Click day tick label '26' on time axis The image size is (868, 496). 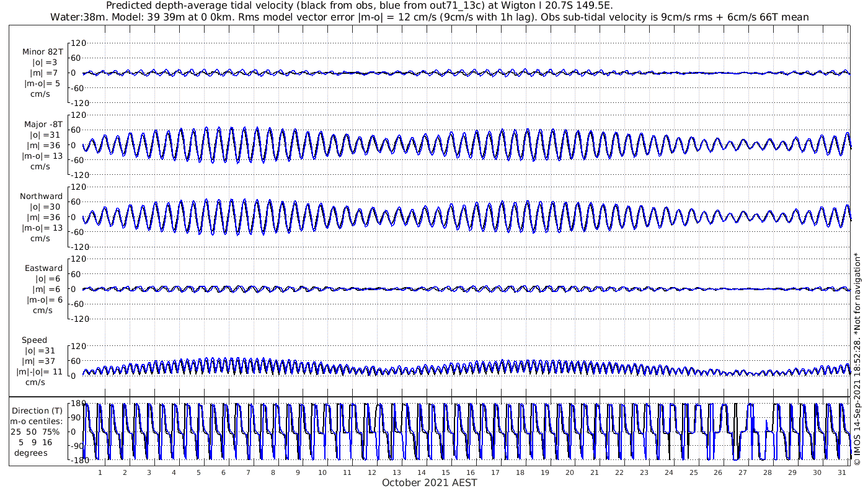point(718,472)
